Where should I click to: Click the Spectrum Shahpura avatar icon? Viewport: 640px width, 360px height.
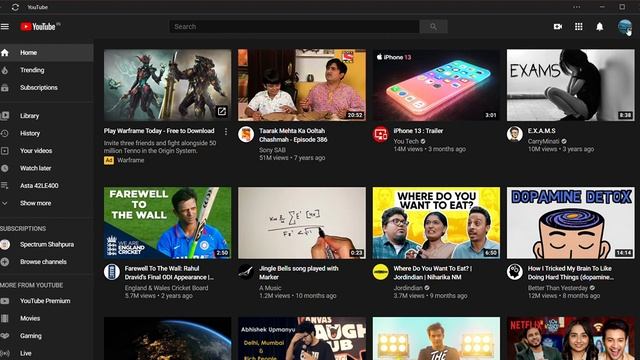5,244
